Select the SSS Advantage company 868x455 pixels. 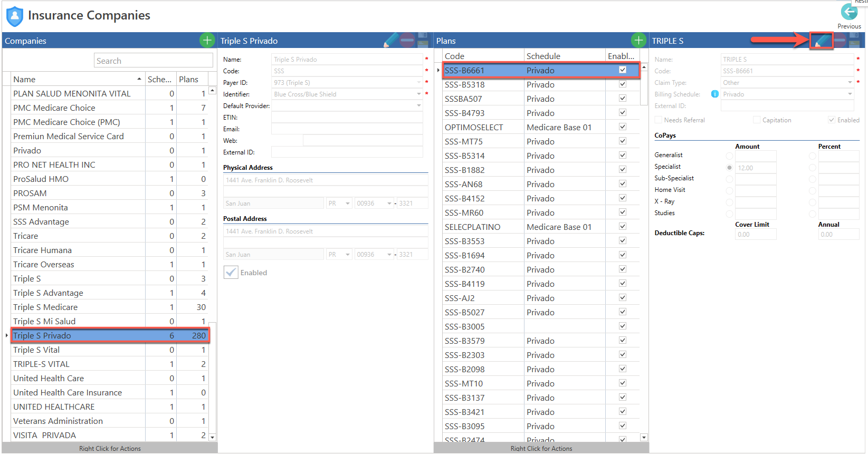(110, 221)
